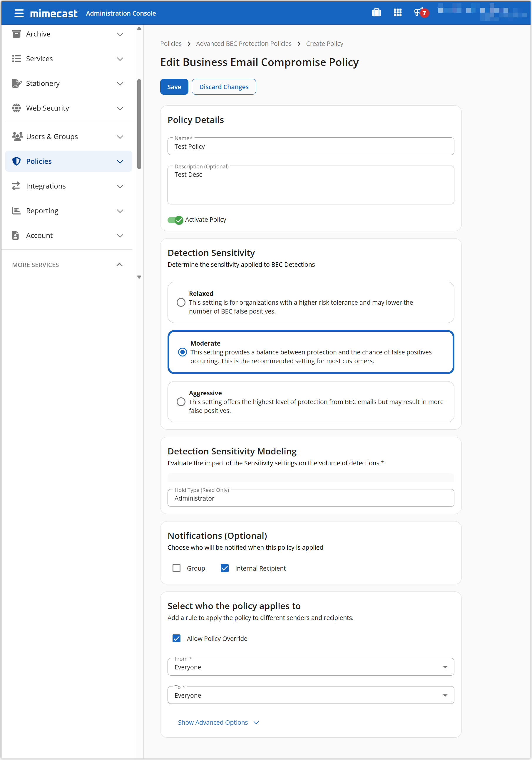Click the apps grid icon in header
Screen dimensions: 532x760
click(x=397, y=13)
